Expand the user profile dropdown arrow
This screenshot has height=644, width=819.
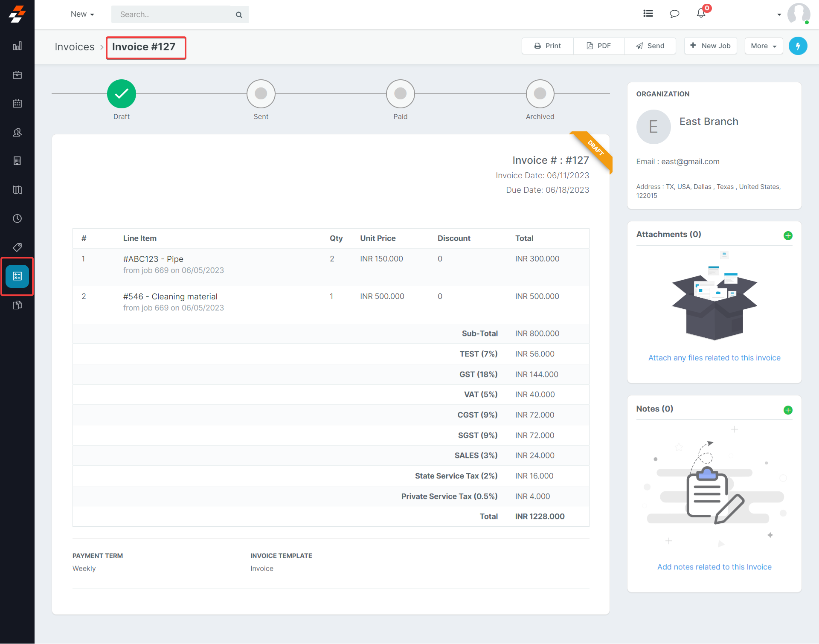point(779,15)
